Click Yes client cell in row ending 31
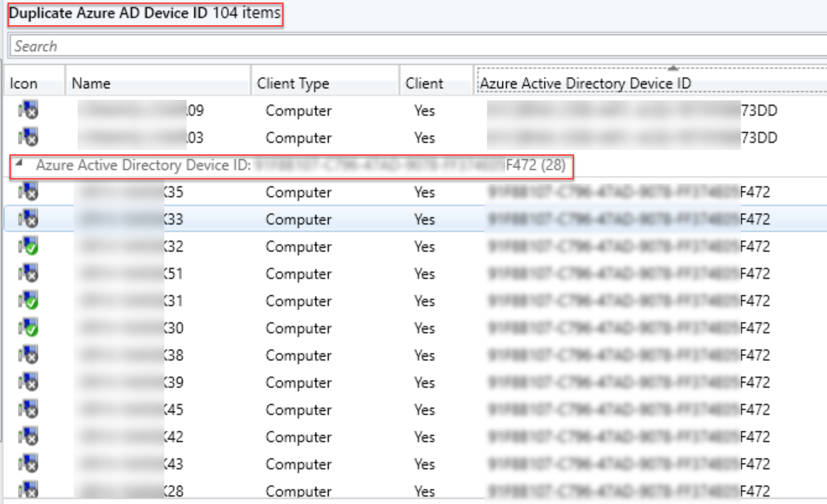This screenshot has height=504, width=827. (x=425, y=301)
